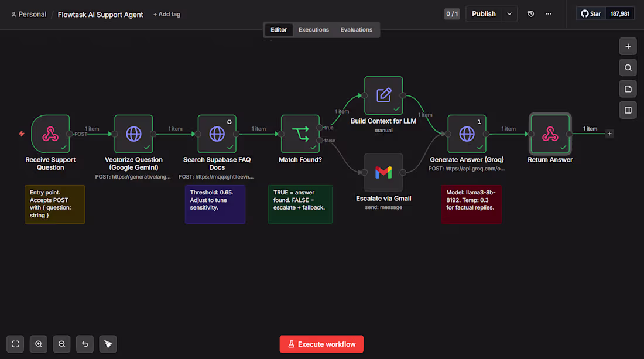Click the true output of Match Found?

tap(320, 128)
